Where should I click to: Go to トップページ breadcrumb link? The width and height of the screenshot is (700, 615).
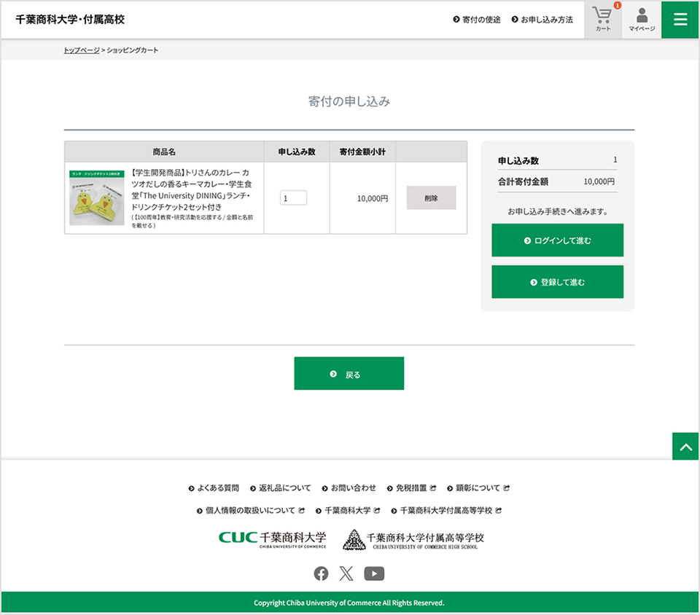point(82,50)
